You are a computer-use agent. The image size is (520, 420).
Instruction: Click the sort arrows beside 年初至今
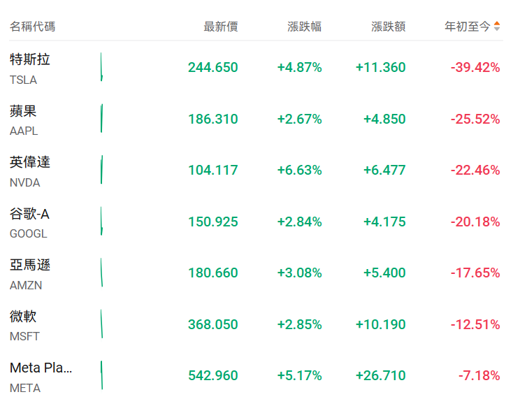pyautogui.click(x=497, y=27)
